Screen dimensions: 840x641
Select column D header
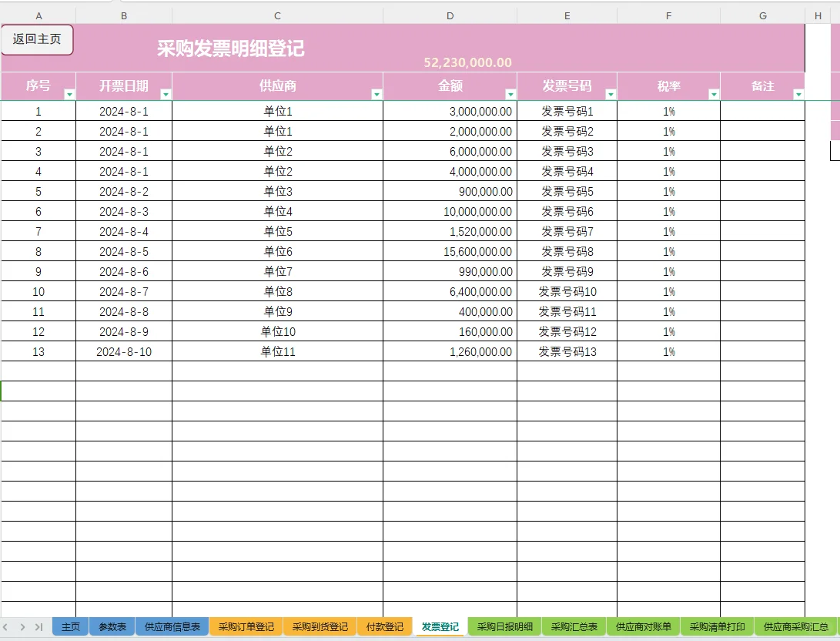pos(450,15)
